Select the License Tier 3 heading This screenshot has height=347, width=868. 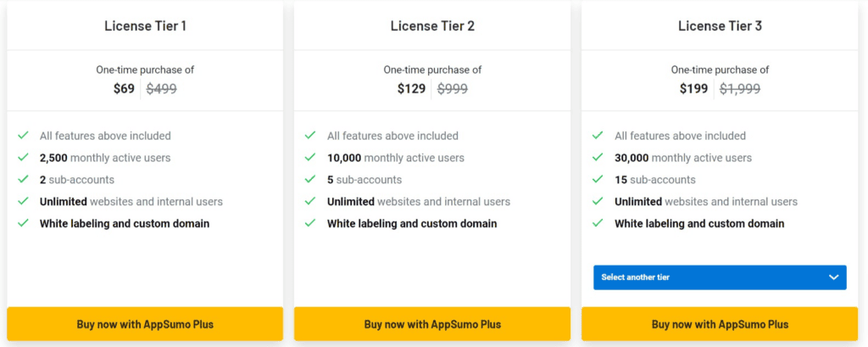pos(720,26)
